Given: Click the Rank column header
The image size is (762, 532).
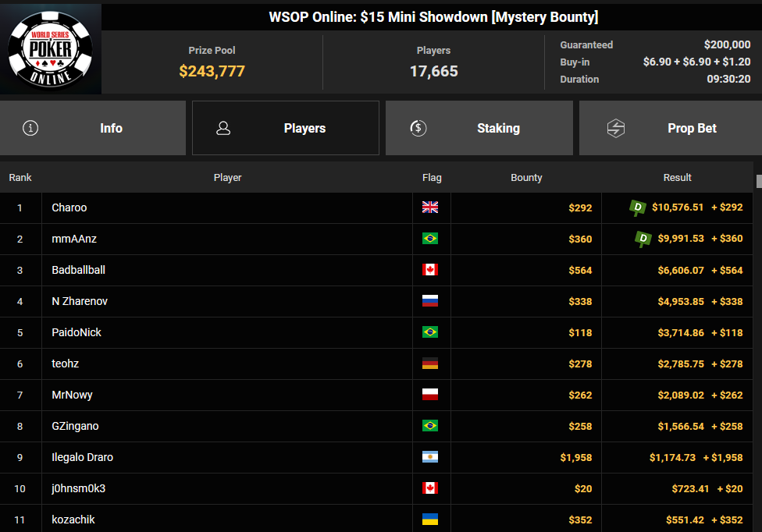Looking at the screenshot, I should point(20,178).
